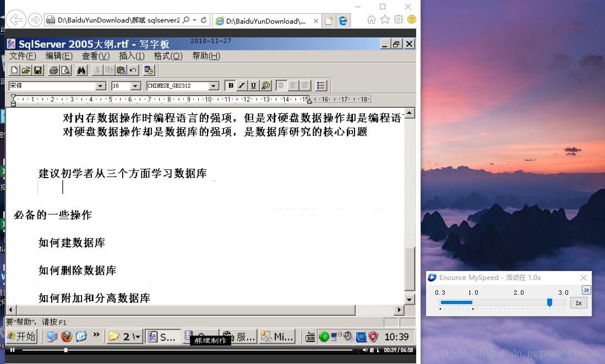Cut selection with the scissors icon
605x364 pixels.
click(97, 70)
